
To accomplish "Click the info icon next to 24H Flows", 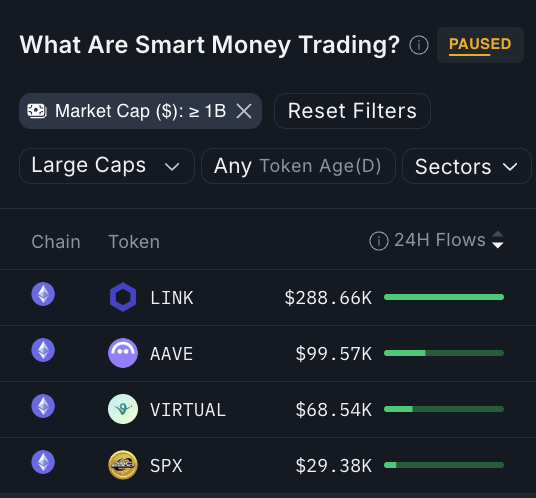I will point(379,241).
